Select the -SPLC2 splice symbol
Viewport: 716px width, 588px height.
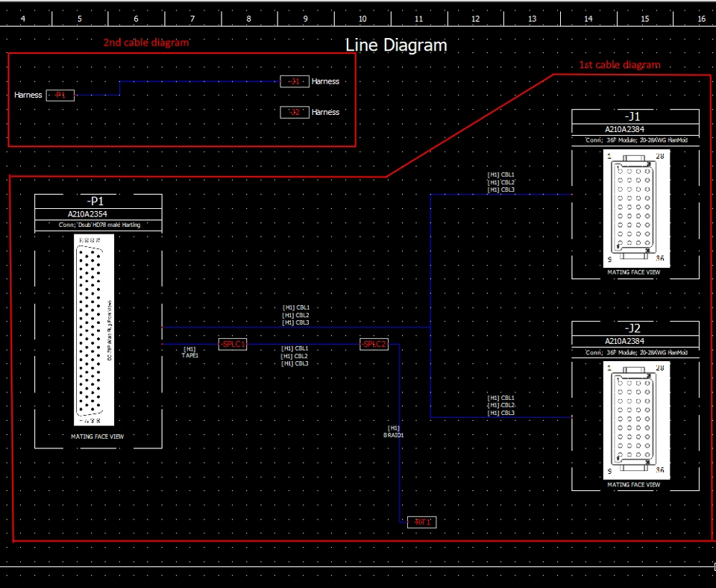[374, 344]
